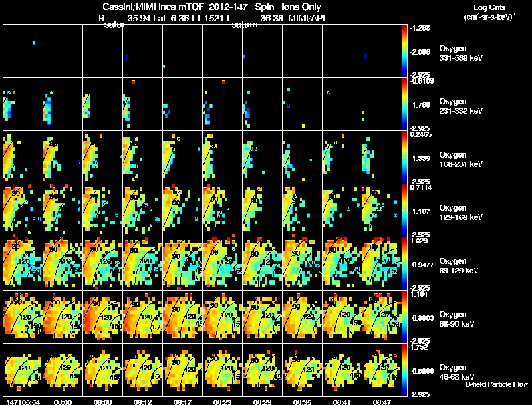Click the '46-68 keV' energy label
The height and width of the screenshot is (405, 532).
(x=457, y=377)
